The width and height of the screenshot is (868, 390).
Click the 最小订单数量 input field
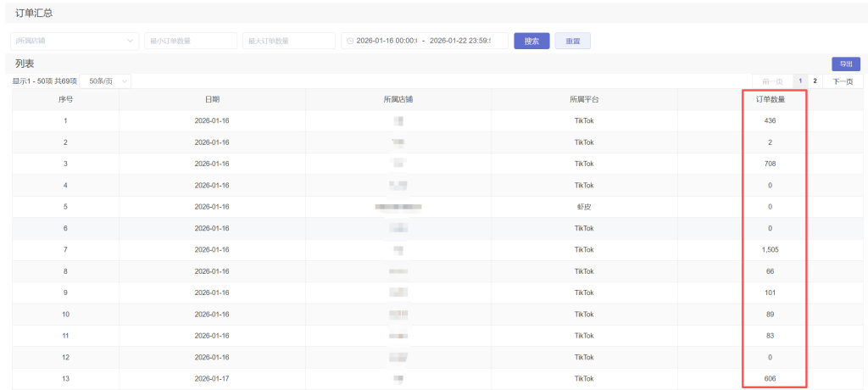point(191,41)
